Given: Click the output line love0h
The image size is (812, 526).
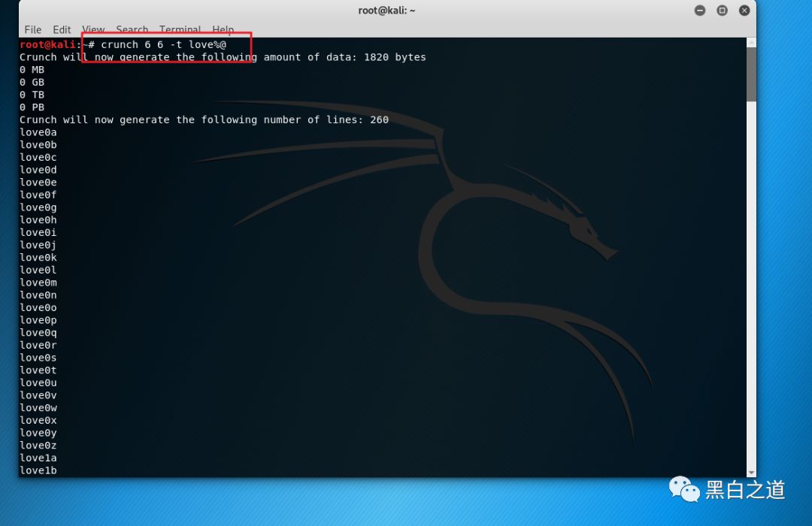Looking at the screenshot, I should tap(38, 219).
